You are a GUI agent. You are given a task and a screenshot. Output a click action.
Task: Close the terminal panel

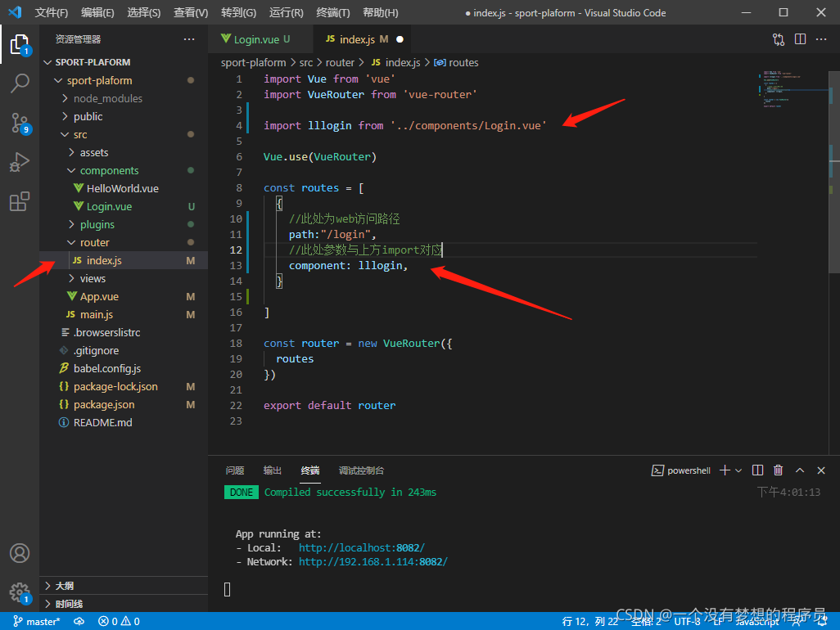pyautogui.click(x=821, y=470)
